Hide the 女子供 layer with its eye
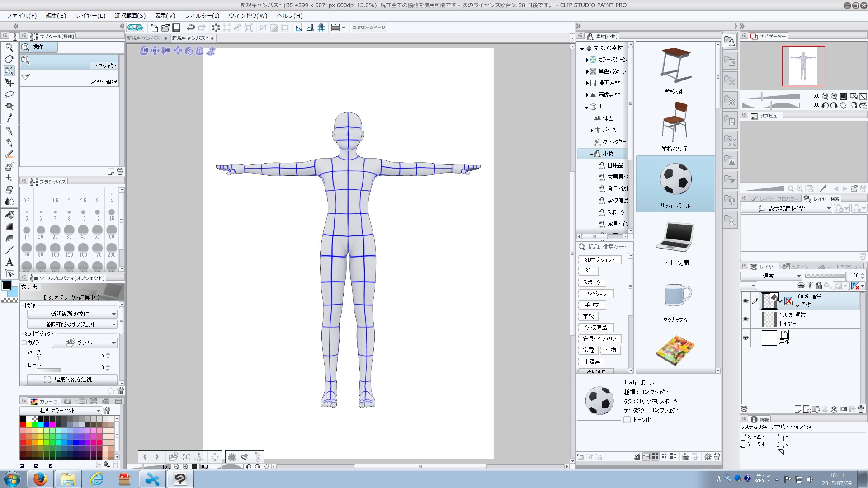The height and width of the screenshot is (488, 868). pos(745,301)
